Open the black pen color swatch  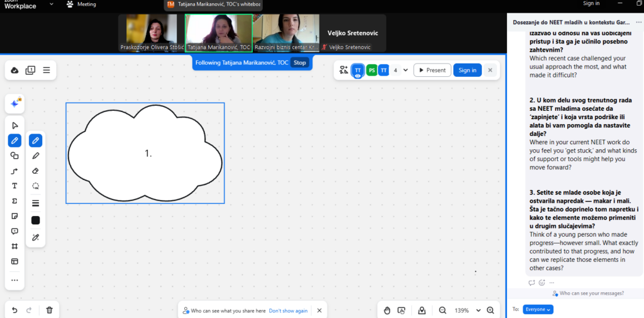[x=36, y=220]
